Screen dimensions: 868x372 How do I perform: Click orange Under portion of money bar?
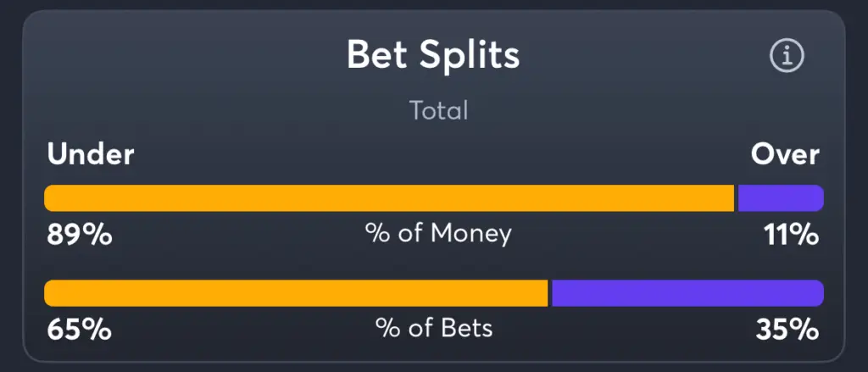389,198
